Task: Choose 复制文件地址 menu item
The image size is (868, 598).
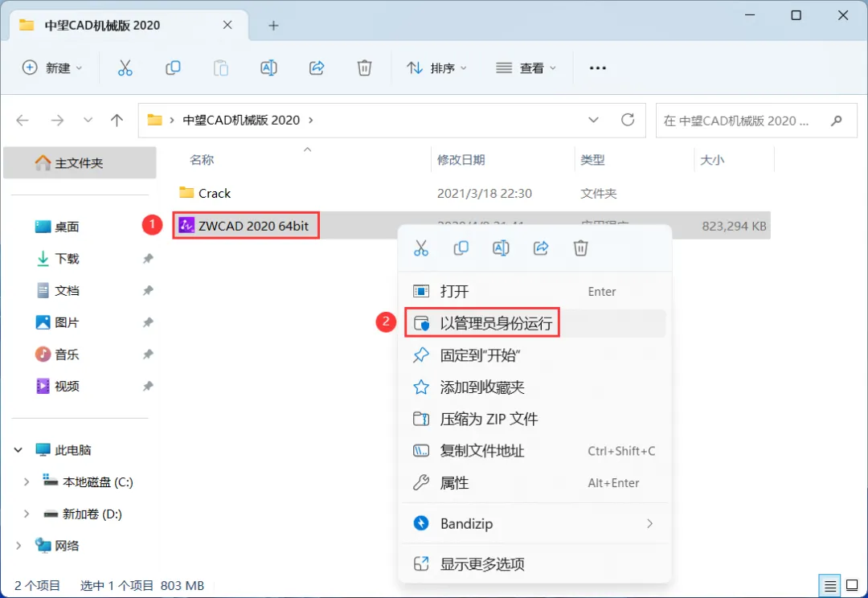Action: click(x=534, y=451)
